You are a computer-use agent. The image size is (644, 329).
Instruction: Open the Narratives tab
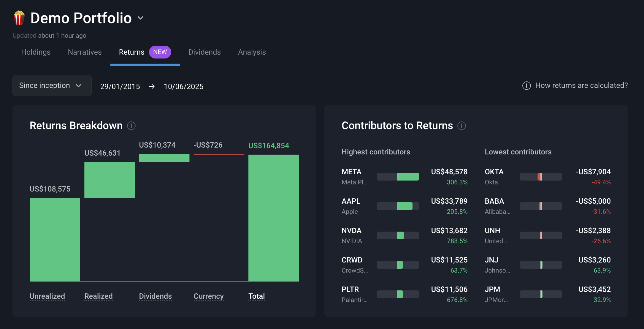85,52
